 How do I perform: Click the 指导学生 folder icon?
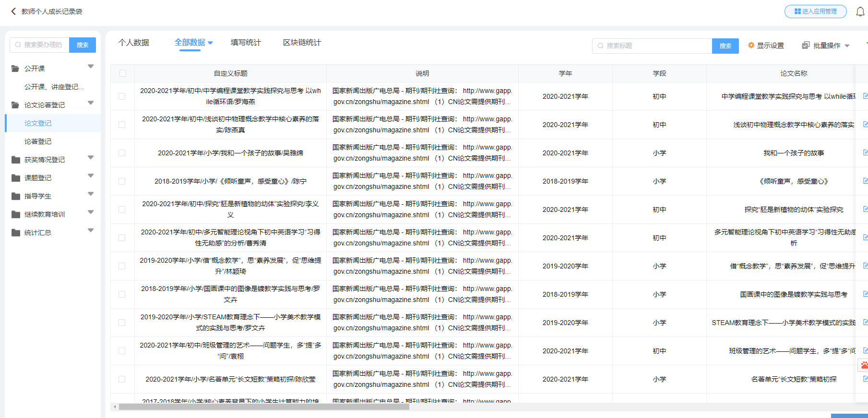(15, 196)
